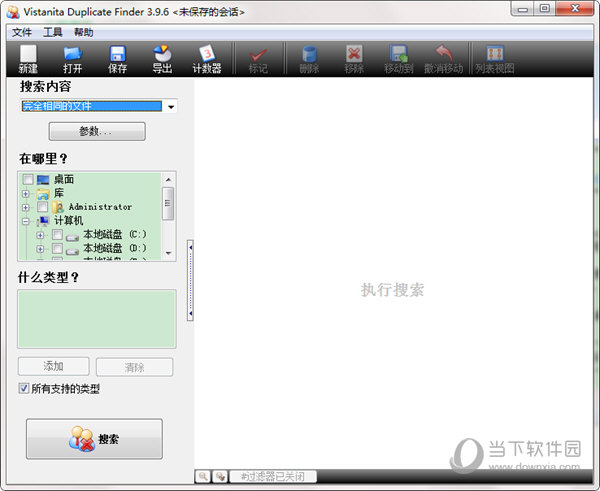Select the Administrator user icon in tree
The image size is (600, 491).
pyautogui.click(x=58, y=207)
